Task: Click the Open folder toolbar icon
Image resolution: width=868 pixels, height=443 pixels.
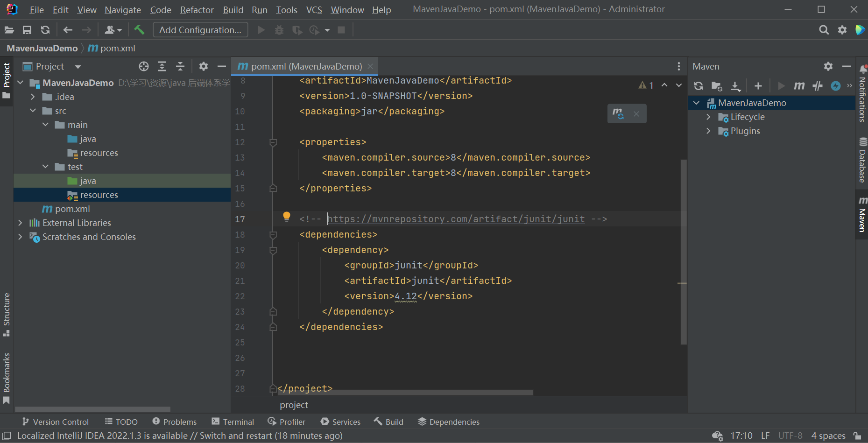Action: tap(9, 30)
